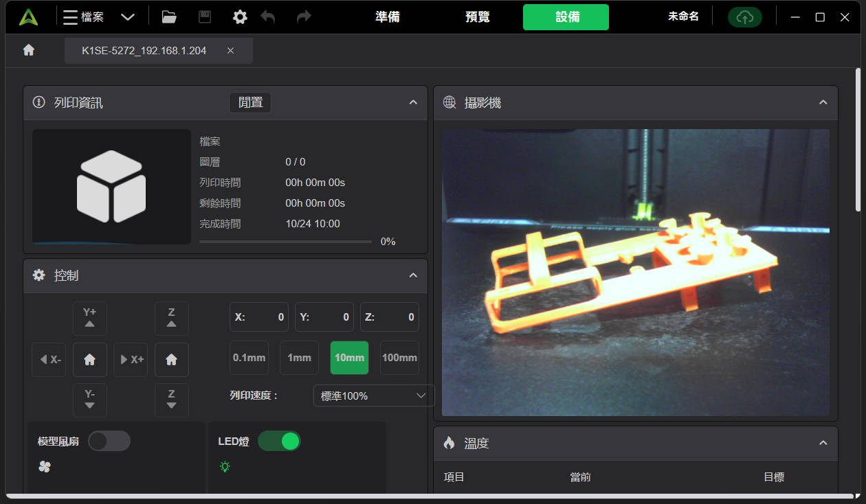This screenshot has height=504, width=866.
Task: Switch to the 準備 tab
Action: point(387,16)
